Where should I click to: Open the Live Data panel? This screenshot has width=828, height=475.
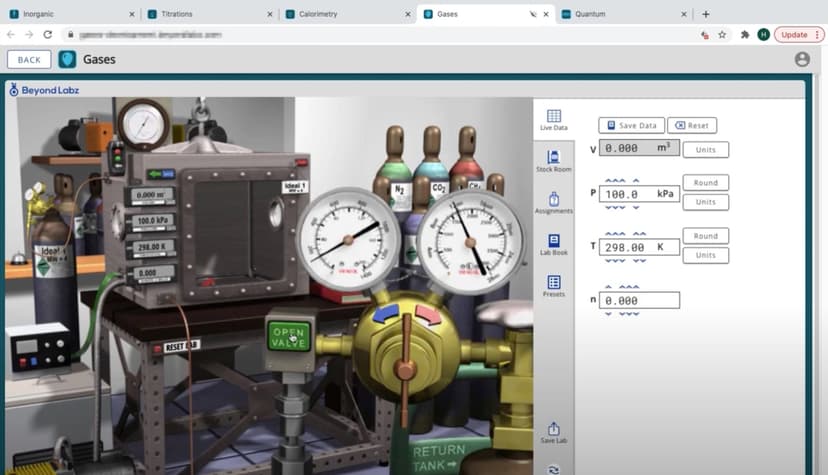click(553, 120)
